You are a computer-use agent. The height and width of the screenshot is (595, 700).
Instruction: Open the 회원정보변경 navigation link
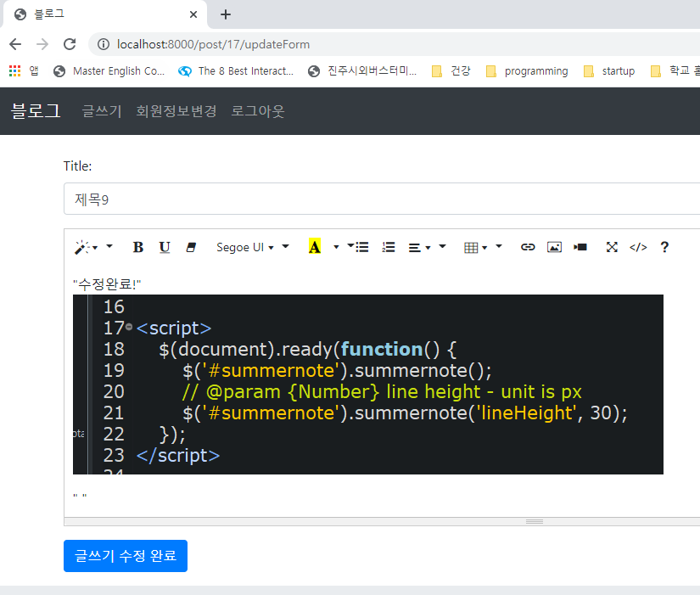(x=176, y=111)
